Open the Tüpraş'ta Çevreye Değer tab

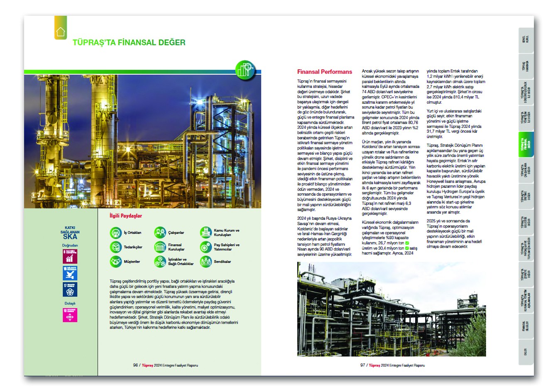pos(526,275)
